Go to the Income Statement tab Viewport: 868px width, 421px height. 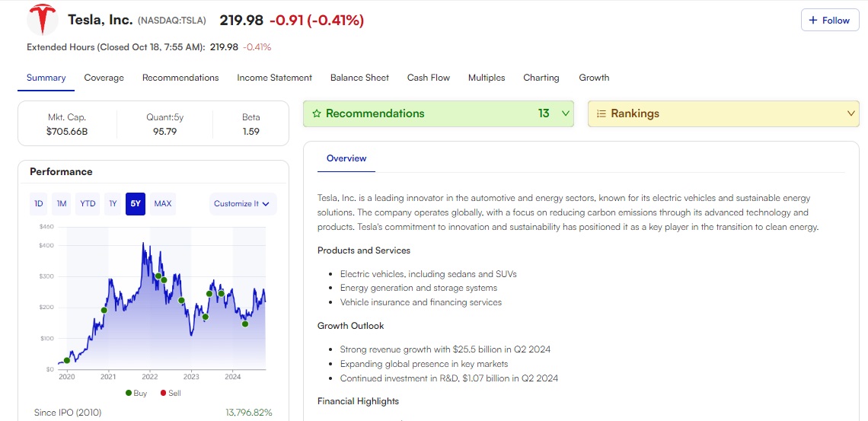point(275,78)
